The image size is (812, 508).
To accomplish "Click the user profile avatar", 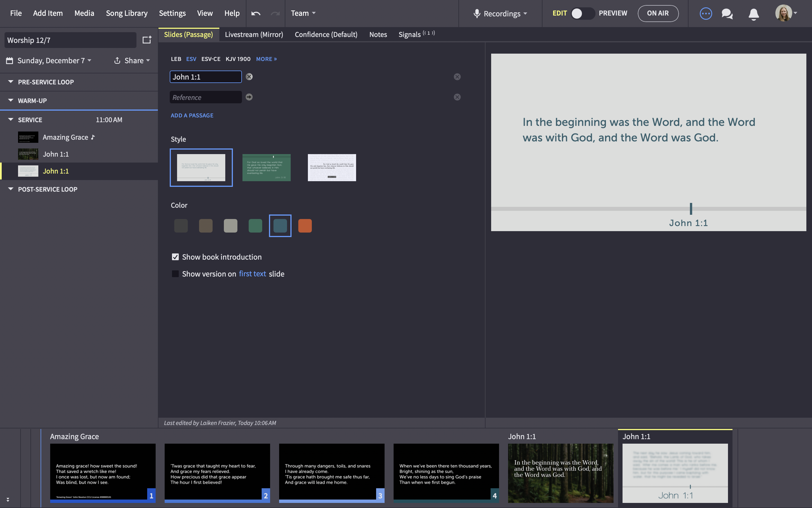I will click(x=784, y=13).
